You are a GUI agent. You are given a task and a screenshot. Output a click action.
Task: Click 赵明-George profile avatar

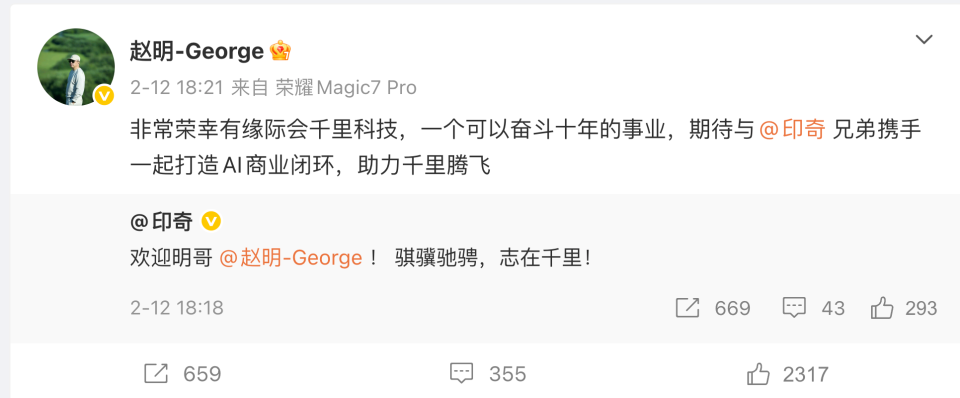coord(76,67)
